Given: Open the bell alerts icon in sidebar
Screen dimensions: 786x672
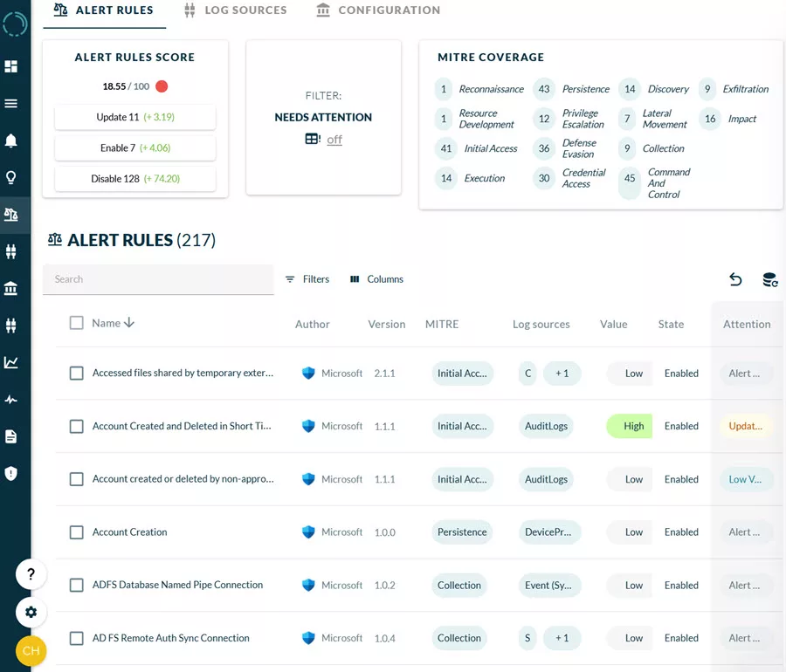Looking at the screenshot, I should pyautogui.click(x=11, y=141).
